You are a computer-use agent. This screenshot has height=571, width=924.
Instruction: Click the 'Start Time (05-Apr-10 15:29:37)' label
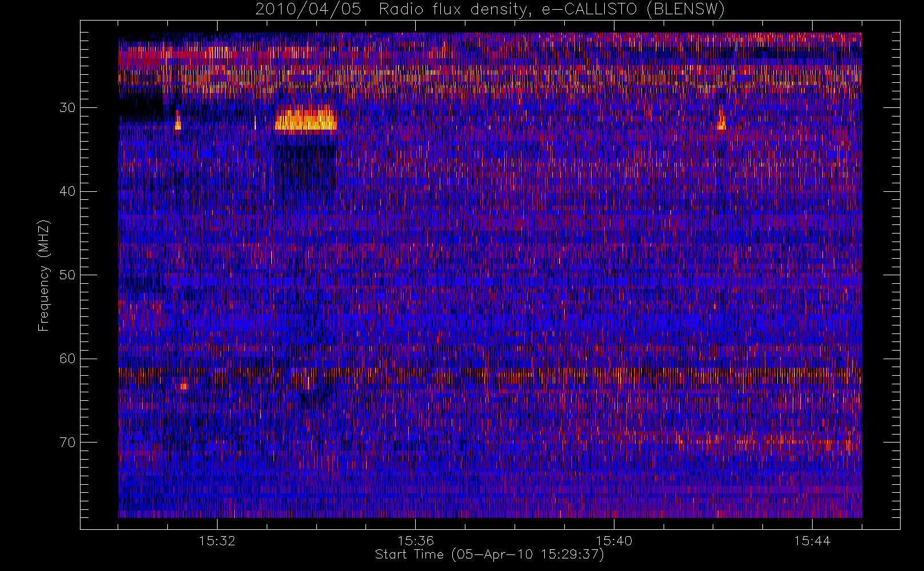(489, 554)
